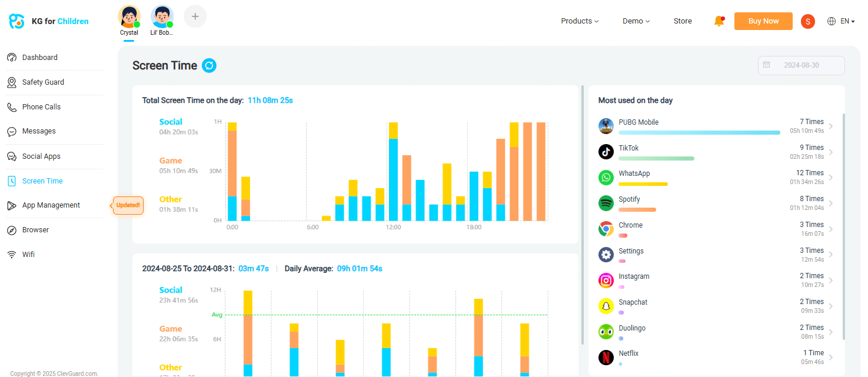Click the KG for Children logo icon
868x377 pixels.
pos(16,21)
